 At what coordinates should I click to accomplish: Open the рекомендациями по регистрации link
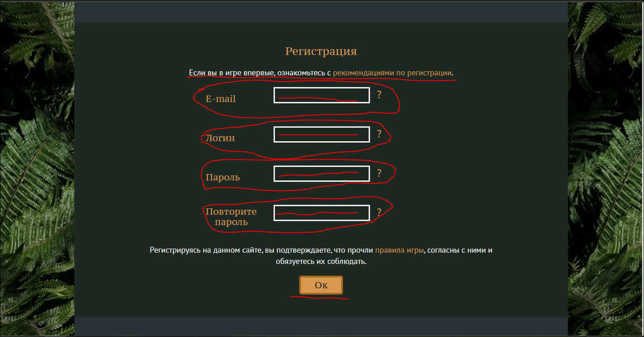point(392,72)
